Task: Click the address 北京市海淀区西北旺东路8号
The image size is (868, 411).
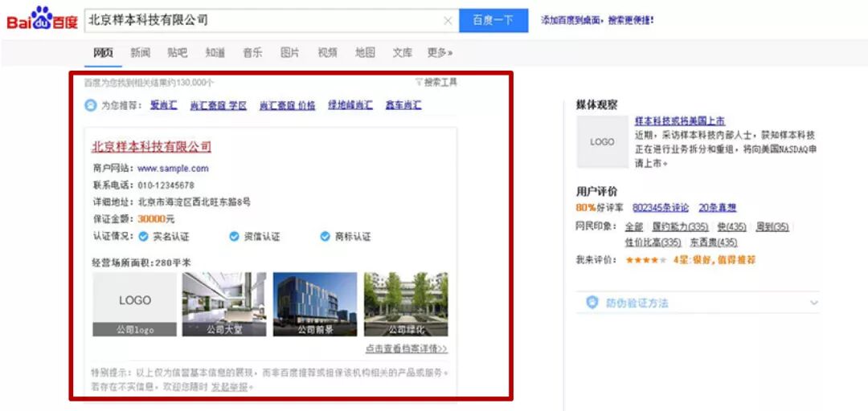Action: point(194,202)
